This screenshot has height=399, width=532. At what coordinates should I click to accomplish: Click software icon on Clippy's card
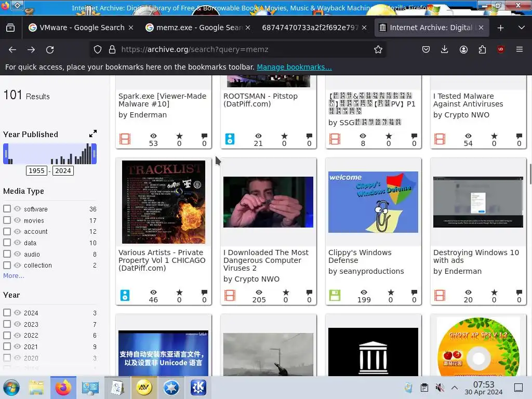pyautogui.click(x=335, y=295)
